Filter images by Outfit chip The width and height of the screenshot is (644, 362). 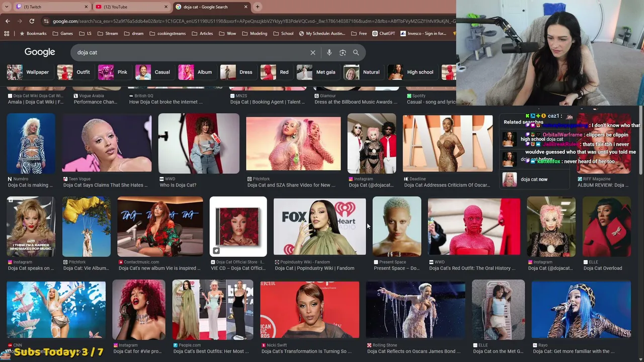(x=74, y=72)
